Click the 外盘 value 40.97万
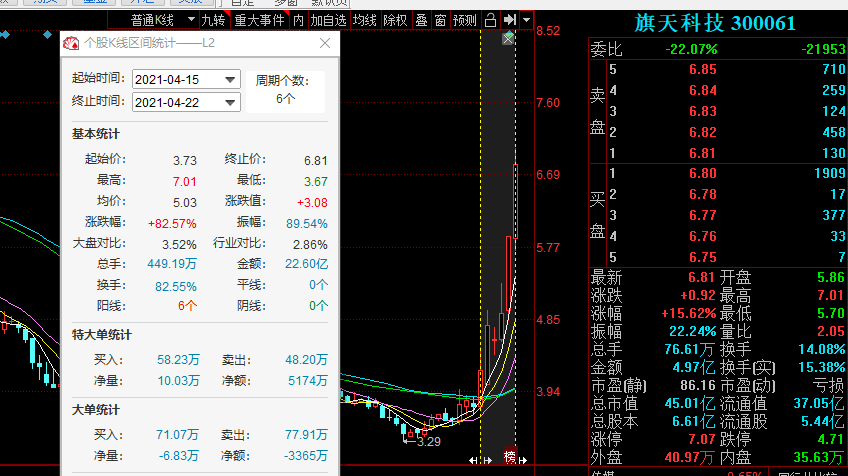Viewport: 848px width, 476px height. click(x=690, y=458)
